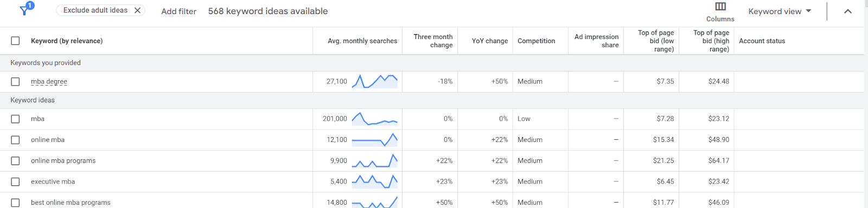Click the online mba programs trend sparkline
Viewport: 868px width, 208px height.
pos(374,161)
